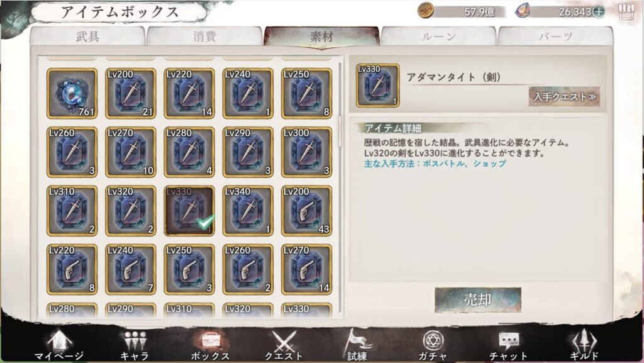Click the 売却 sell button
This screenshot has width=644, height=363.
tap(478, 299)
